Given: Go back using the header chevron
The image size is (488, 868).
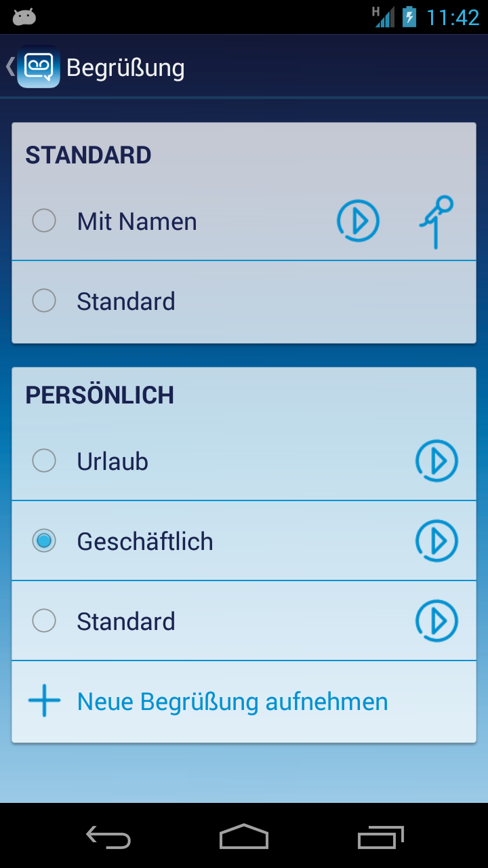Looking at the screenshot, I should click(x=9, y=66).
